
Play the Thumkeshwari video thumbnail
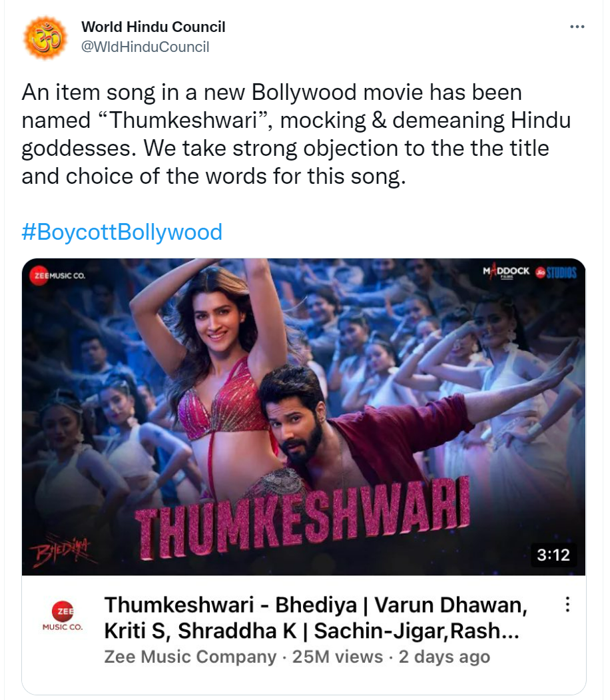point(304,416)
